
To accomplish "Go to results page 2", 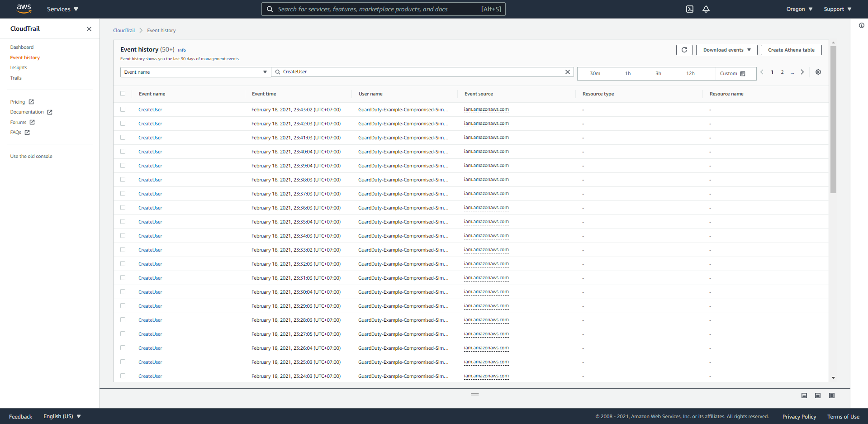I will [x=782, y=72].
